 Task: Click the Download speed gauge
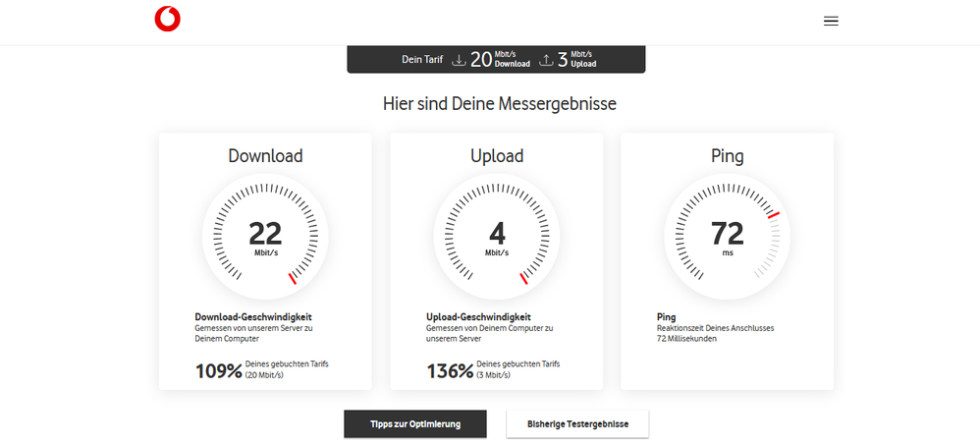click(266, 237)
